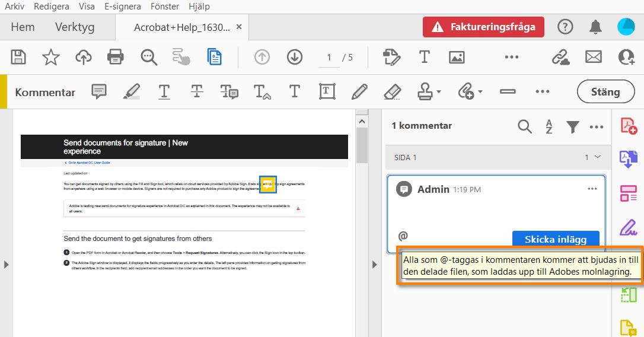The image size is (644, 337).
Task: Open Create PDF tool in right sidebar
Action: pos(629,126)
